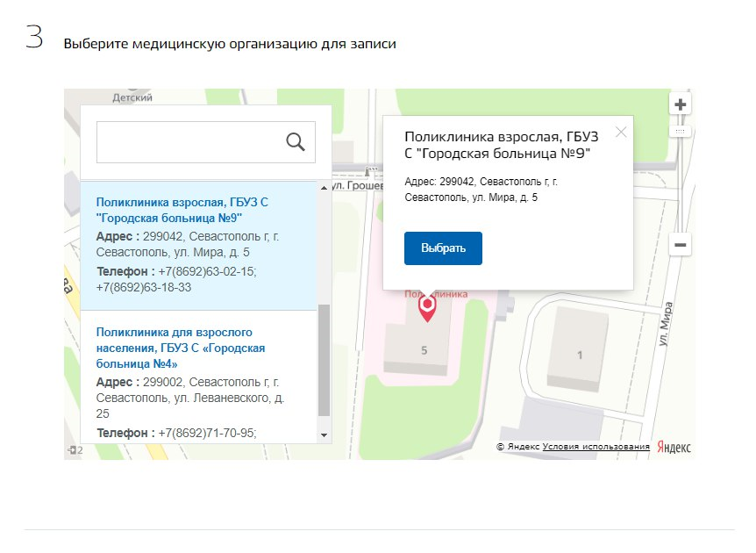This screenshot has height=553, width=756.
Task: Click the building numbered 5 on the map
Action: pos(423,349)
